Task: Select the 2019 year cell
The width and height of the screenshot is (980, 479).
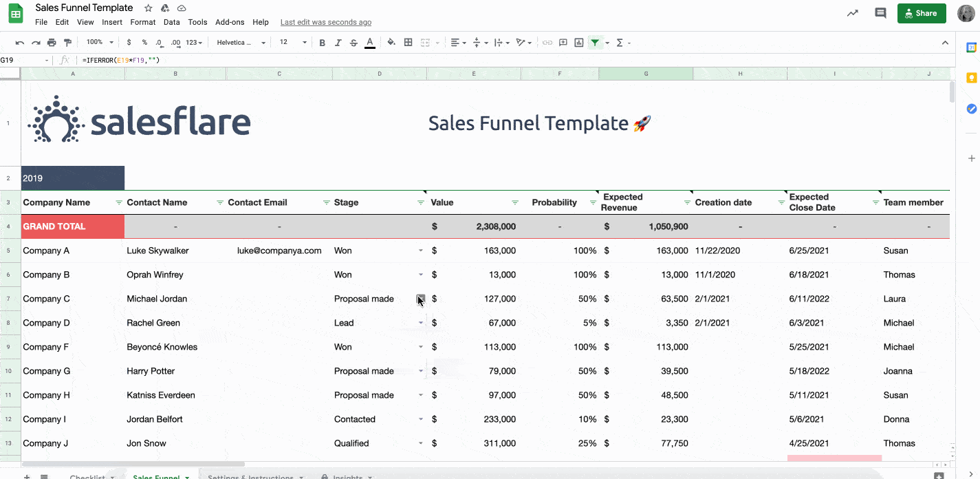Action: click(x=73, y=178)
